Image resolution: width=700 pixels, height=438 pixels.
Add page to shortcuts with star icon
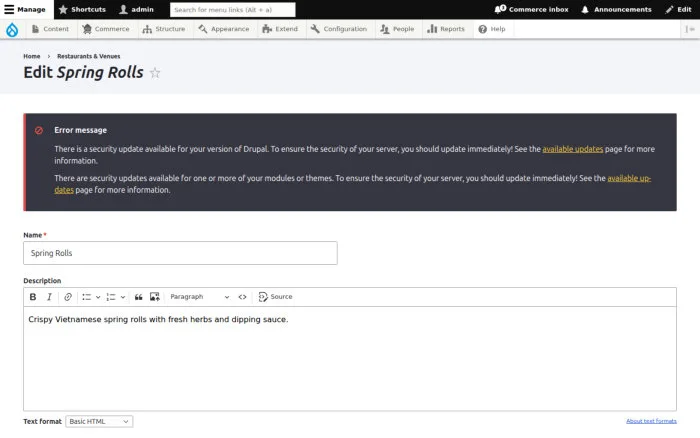pyautogui.click(x=155, y=73)
